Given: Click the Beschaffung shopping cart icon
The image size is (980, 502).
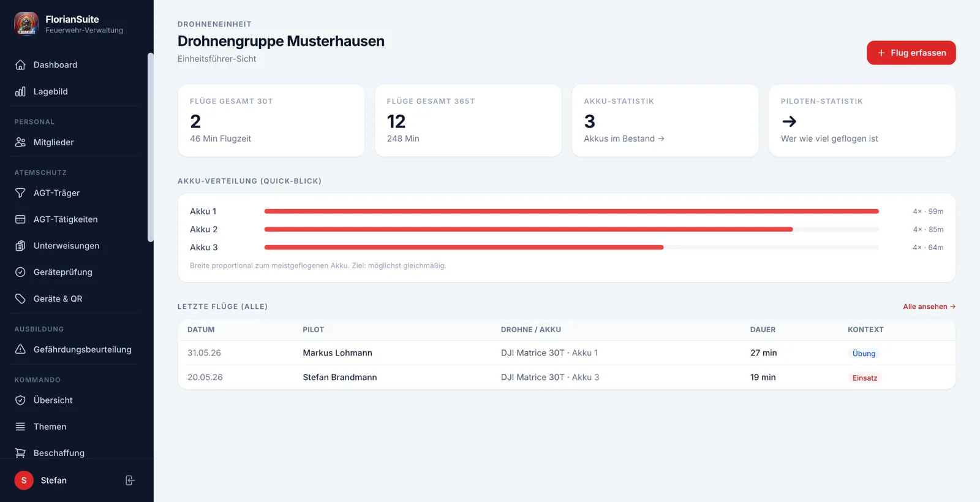Looking at the screenshot, I should pyautogui.click(x=20, y=453).
